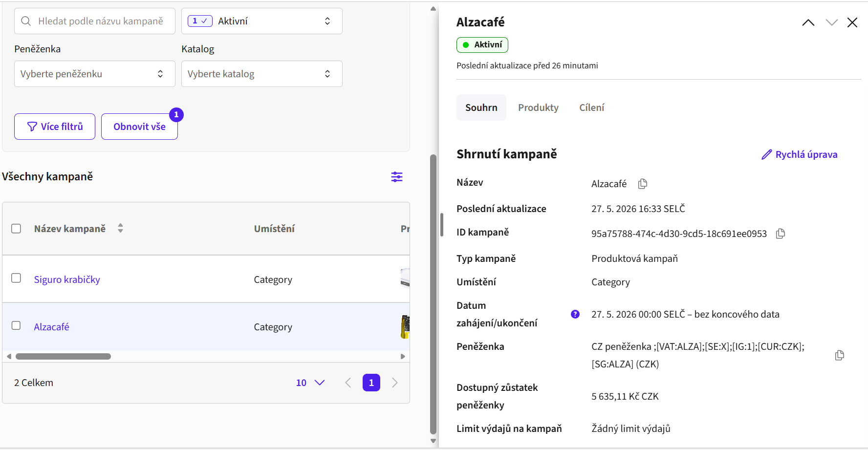Go to the next results page
Viewport: 868px width, 450px height.
395,383
